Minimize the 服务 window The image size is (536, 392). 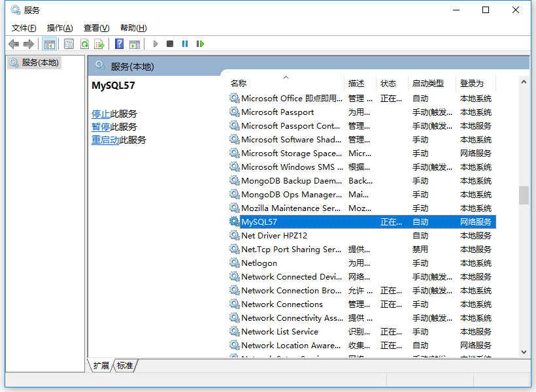tap(456, 10)
